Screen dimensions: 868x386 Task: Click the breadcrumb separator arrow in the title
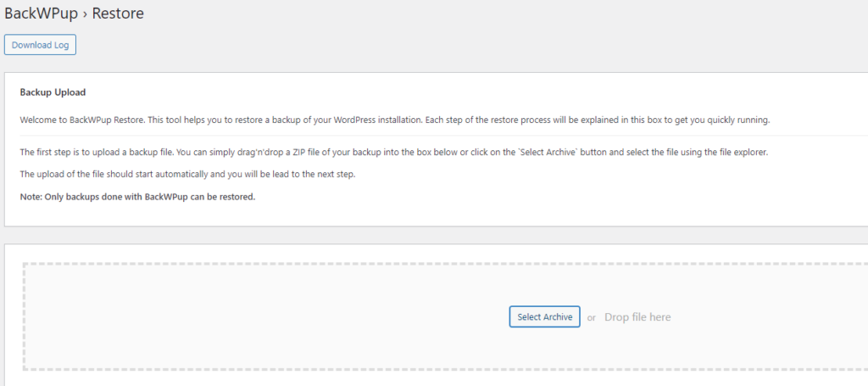tap(85, 14)
